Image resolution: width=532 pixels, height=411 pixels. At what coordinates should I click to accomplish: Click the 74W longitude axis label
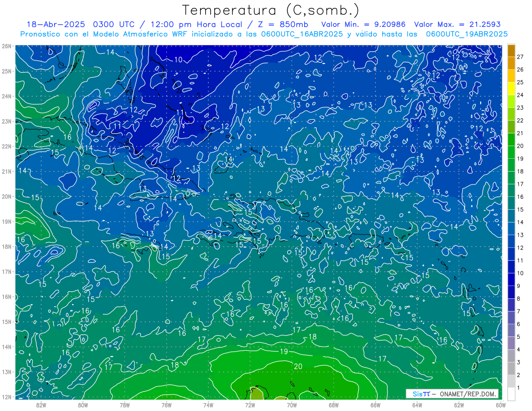pyautogui.click(x=208, y=405)
